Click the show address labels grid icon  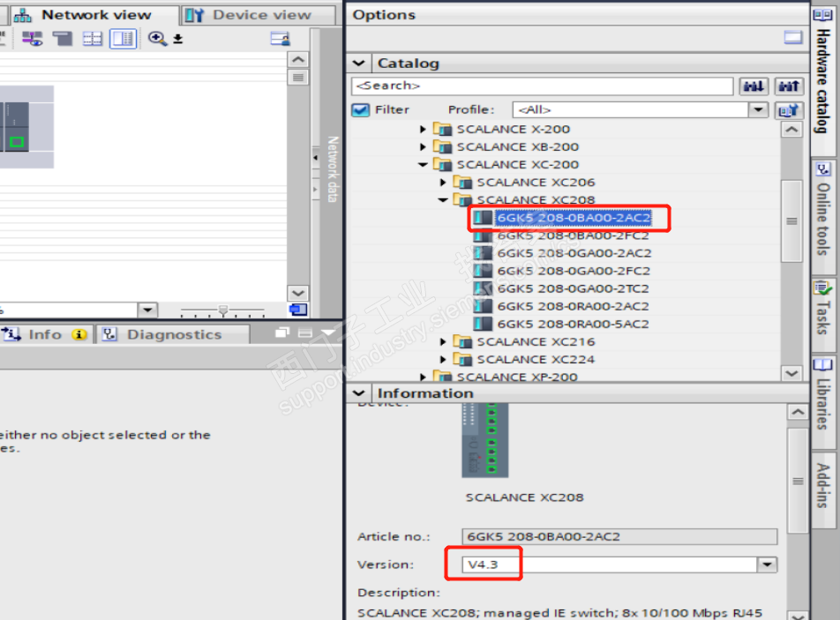(x=92, y=39)
